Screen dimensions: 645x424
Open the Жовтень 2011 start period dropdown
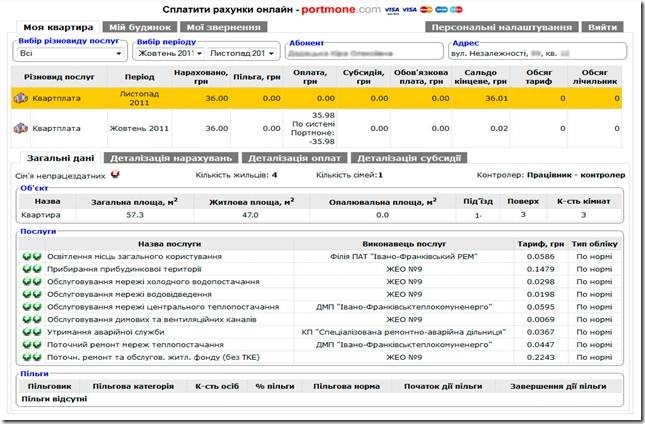168,52
